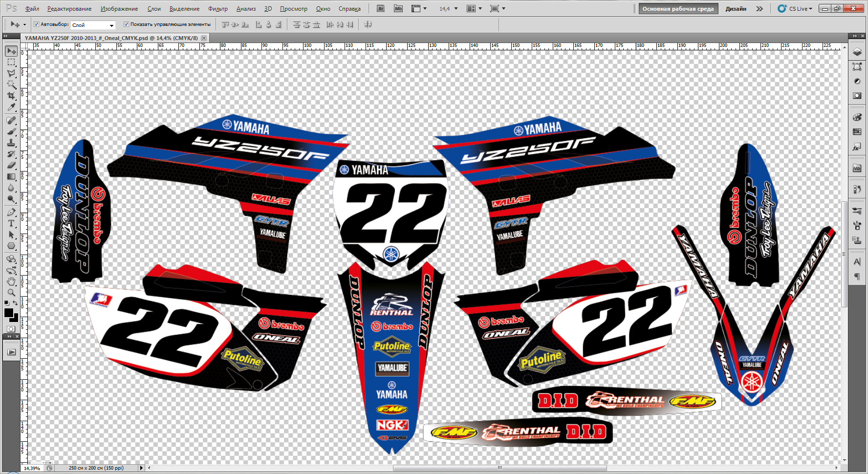Screen dimensions: 868x474
Task: Select the Brush tool
Action: point(11,131)
